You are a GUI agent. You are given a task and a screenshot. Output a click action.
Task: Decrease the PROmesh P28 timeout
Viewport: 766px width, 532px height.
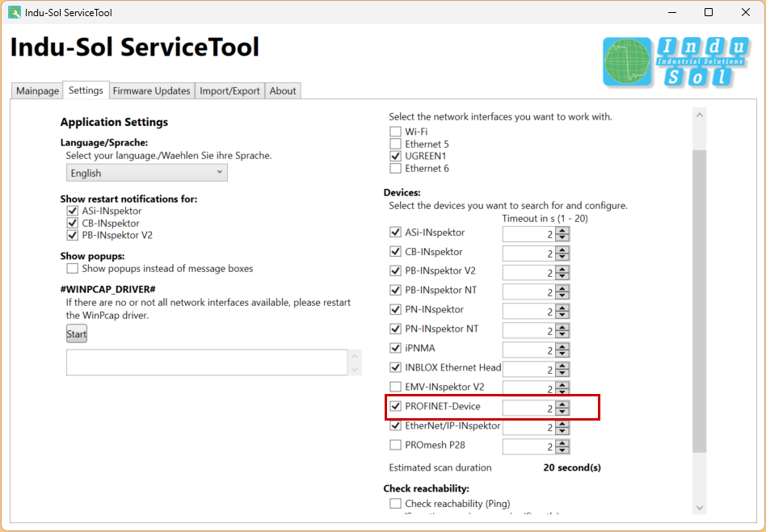[x=562, y=450]
